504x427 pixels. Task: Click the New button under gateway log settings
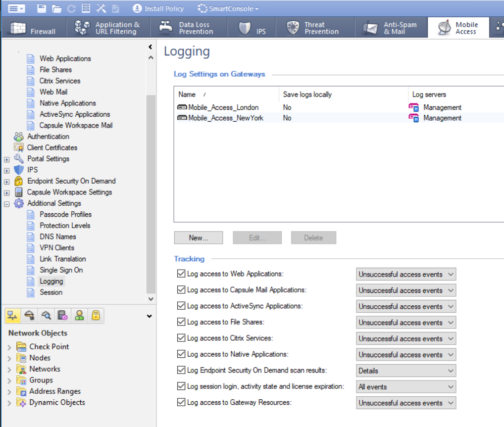(x=198, y=237)
